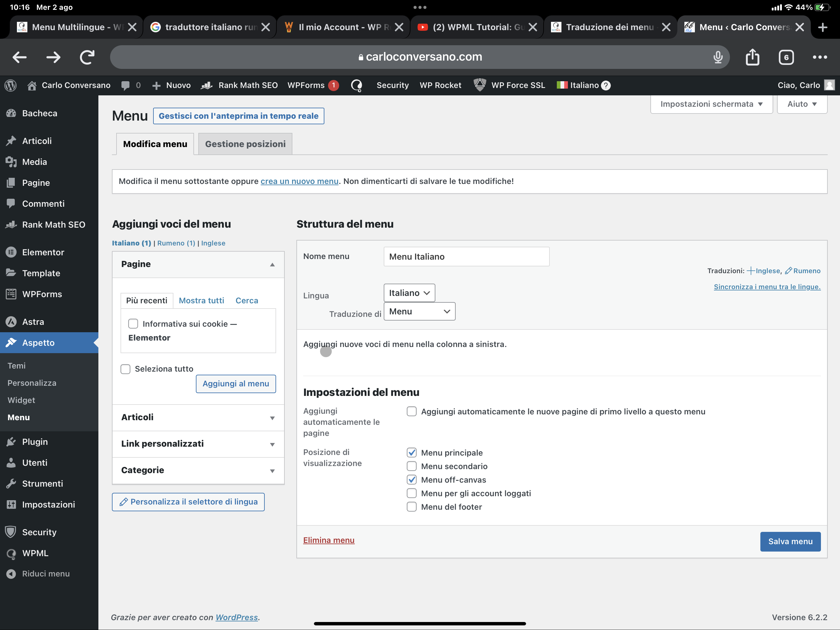Open Impostazioni in the sidebar

tap(49, 504)
